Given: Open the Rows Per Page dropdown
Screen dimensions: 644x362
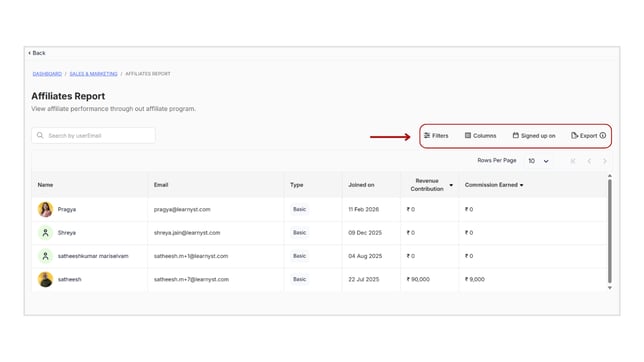Looking at the screenshot, I should (538, 161).
